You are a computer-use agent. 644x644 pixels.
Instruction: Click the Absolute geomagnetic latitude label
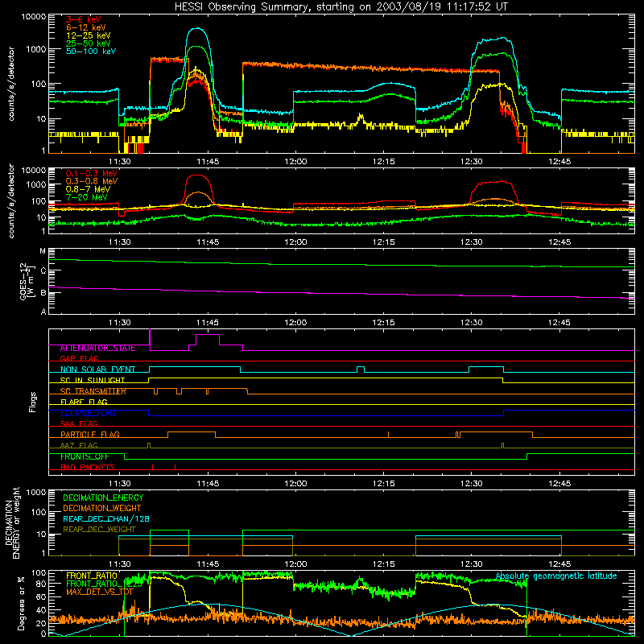pyautogui.click(x=556, y=576)
